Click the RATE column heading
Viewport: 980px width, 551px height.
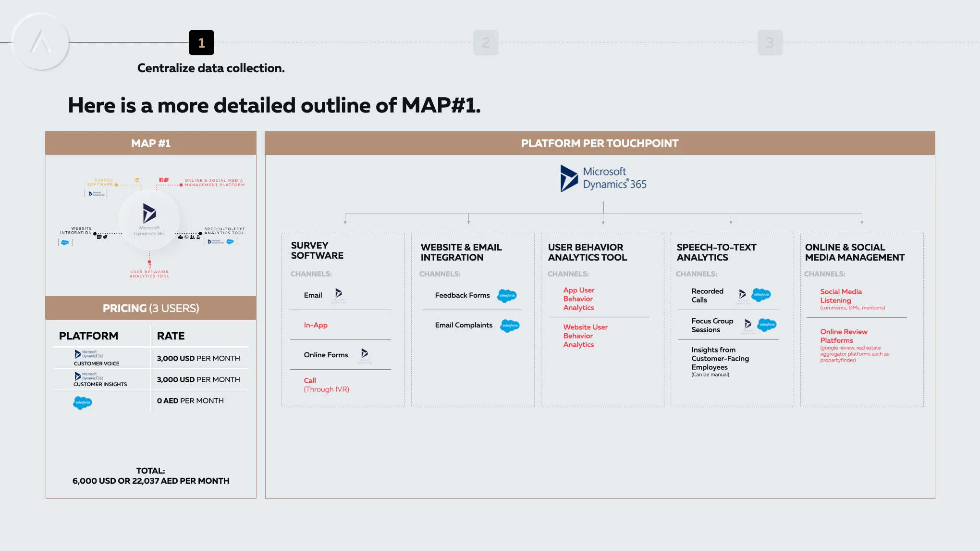(x=171, y=336)
